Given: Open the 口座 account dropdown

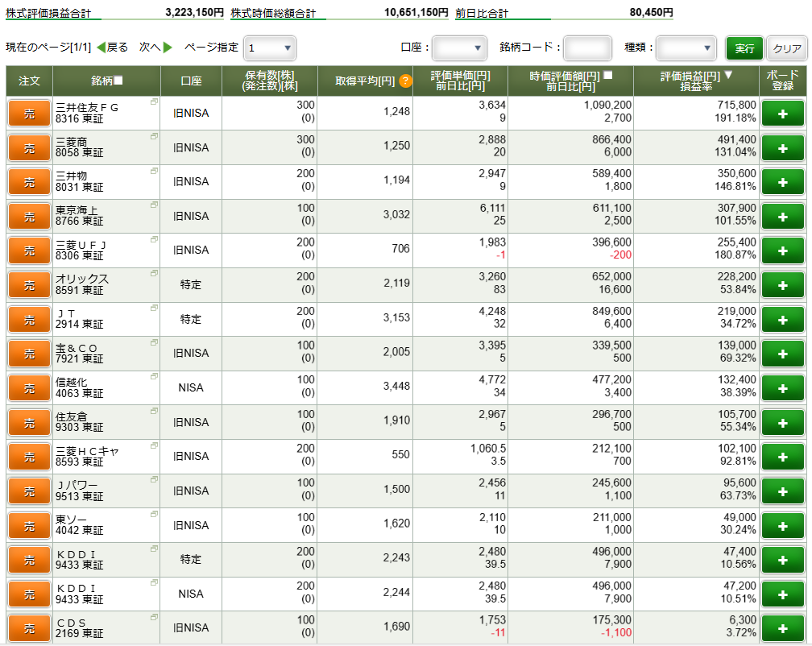Looking at the screenshot, I should coord(459,48).
